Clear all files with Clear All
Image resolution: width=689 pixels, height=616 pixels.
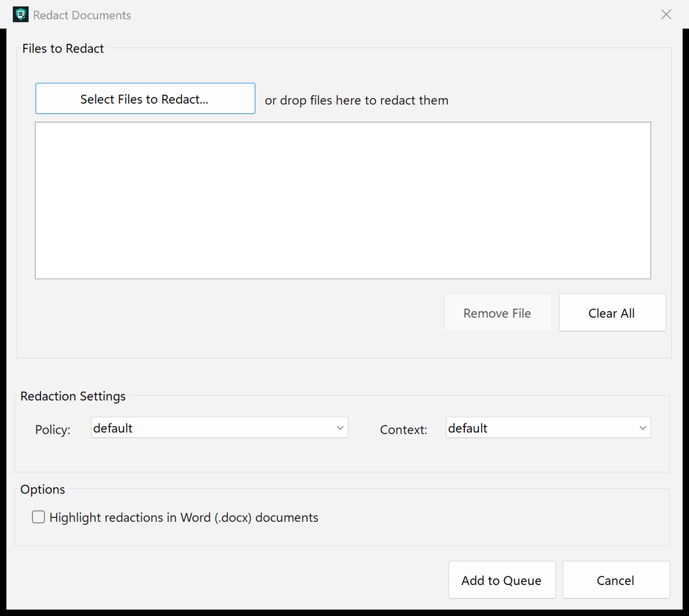(x=612, y=312)
